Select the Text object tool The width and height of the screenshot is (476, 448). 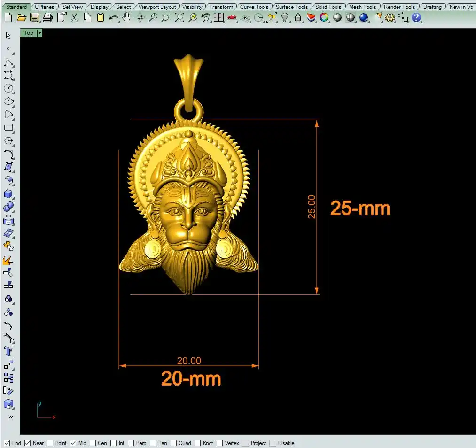coord(8,351)
